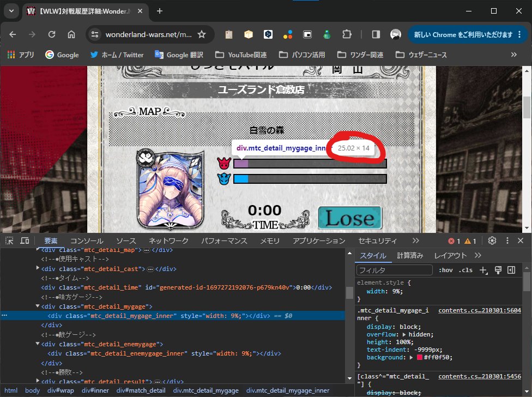Viewport: 532px width, 397px height.
Task: Switch to the 計算済み pane
Action: 410,256
